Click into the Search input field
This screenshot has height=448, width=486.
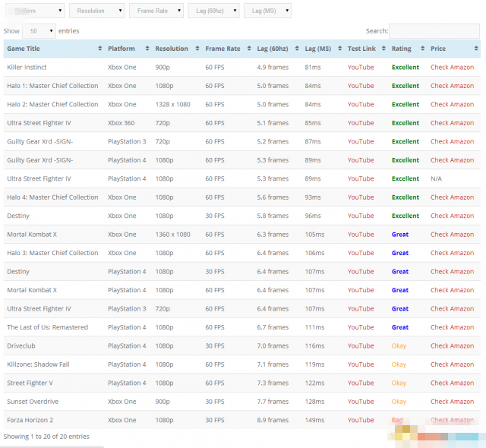tap(434, 31)
